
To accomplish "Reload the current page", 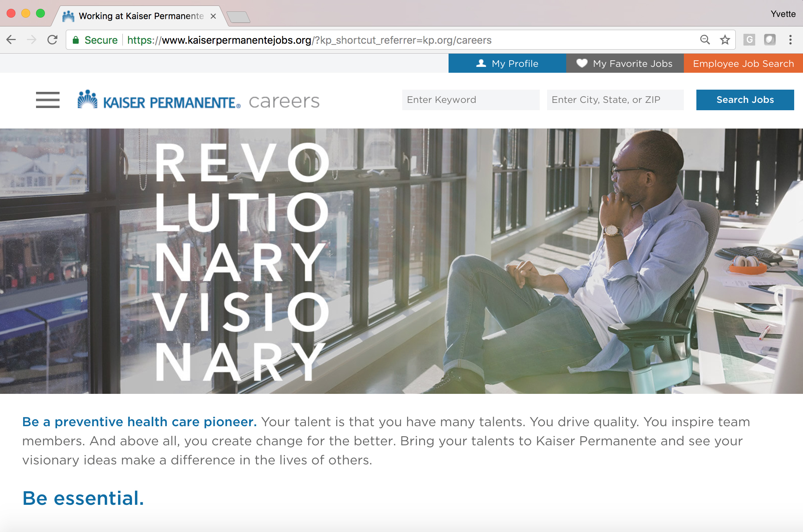I will tap(53, 40).
